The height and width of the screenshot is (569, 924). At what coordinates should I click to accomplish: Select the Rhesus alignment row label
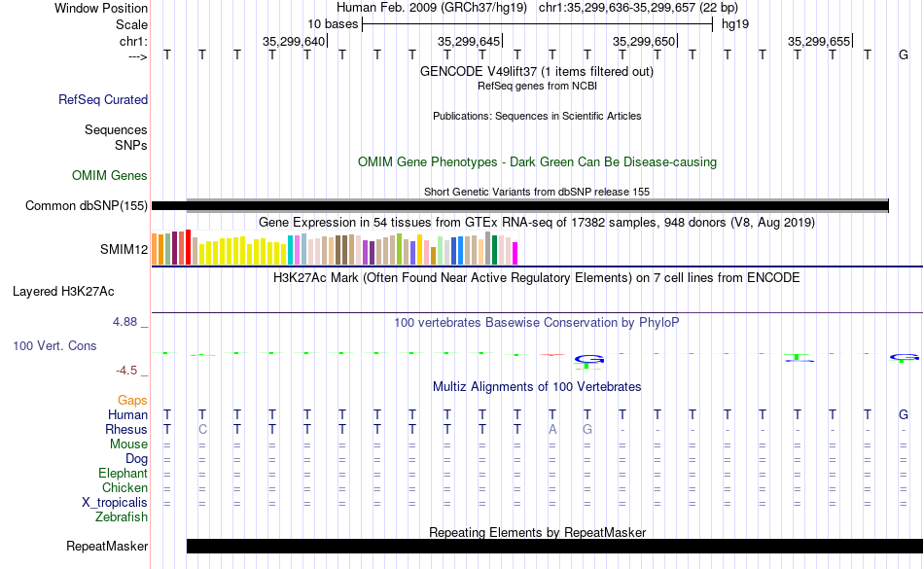[126, 429]
